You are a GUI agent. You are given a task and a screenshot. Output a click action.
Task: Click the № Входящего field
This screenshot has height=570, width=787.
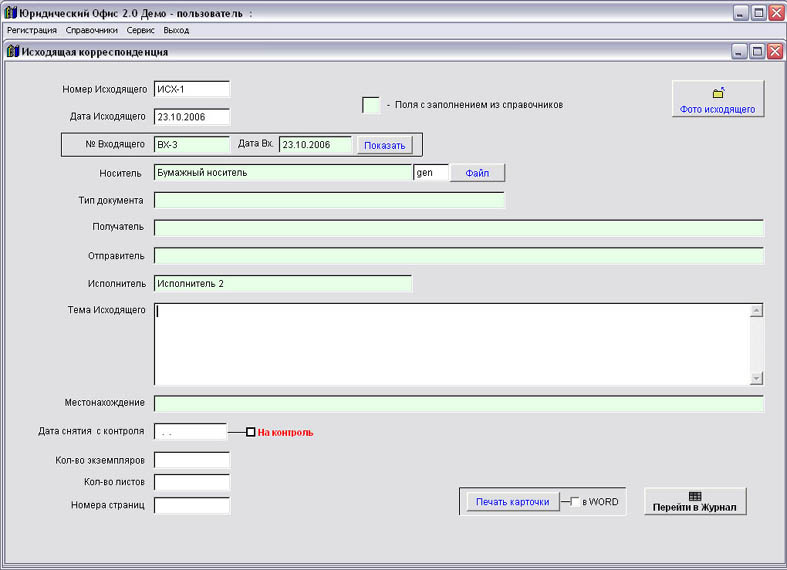tap(192, 145)
